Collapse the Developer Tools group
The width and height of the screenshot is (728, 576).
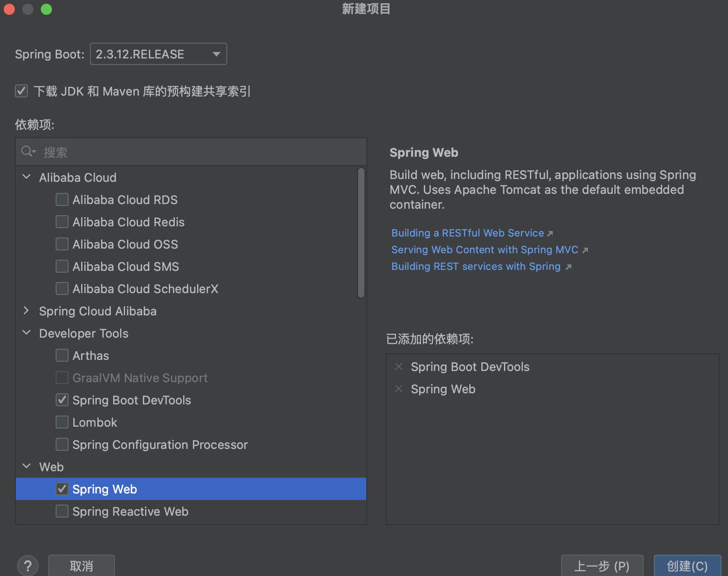point(26,333)
